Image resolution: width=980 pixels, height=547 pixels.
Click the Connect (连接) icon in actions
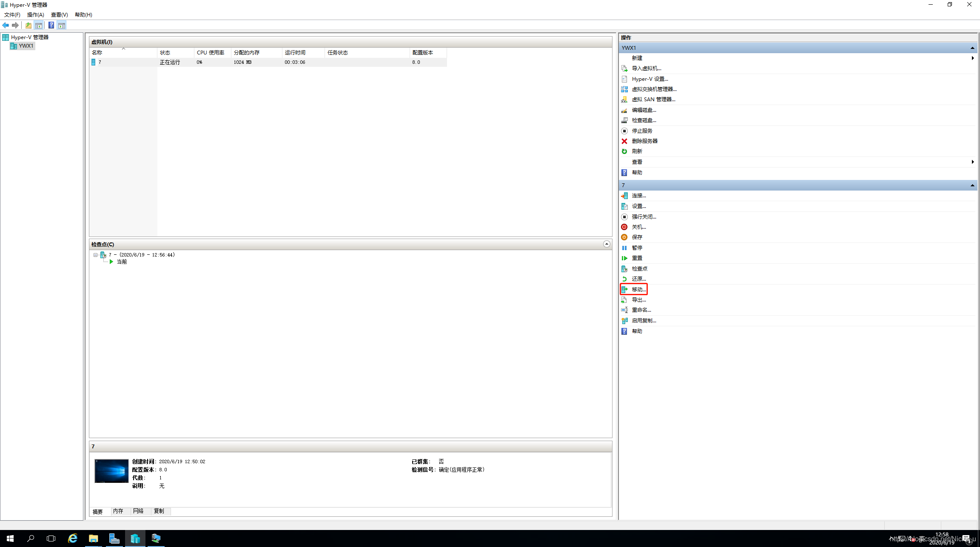pyautogui.click(x=624, y=196)
